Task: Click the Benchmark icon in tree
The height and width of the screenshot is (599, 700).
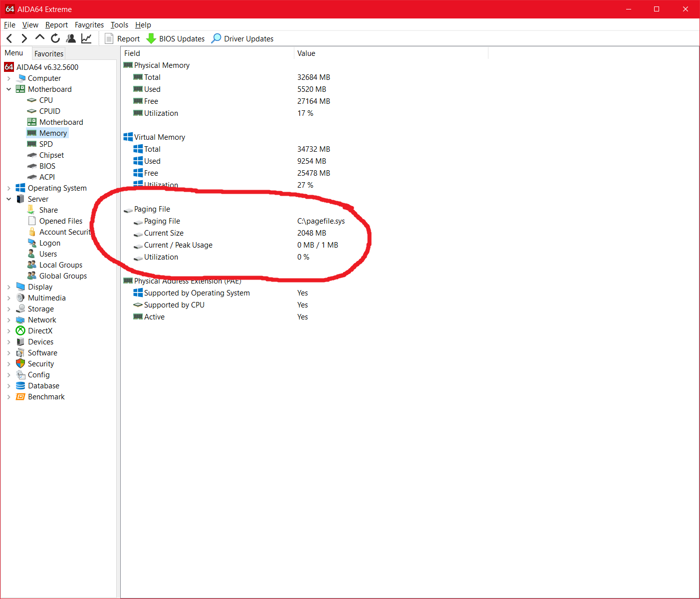Action: [20, 396]
